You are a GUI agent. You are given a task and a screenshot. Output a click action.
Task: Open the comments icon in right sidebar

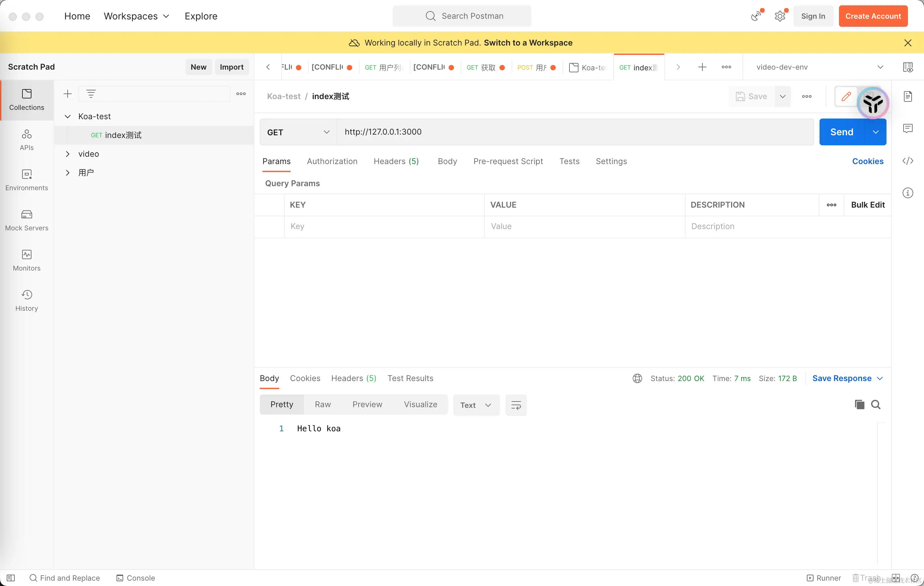click(x=908, y=129)
